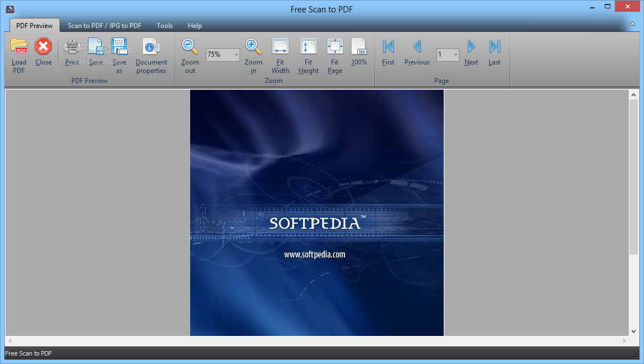Minimize the Free Scan to PDF window
Viewport: 644px width, 364px height.
point(592,7)
